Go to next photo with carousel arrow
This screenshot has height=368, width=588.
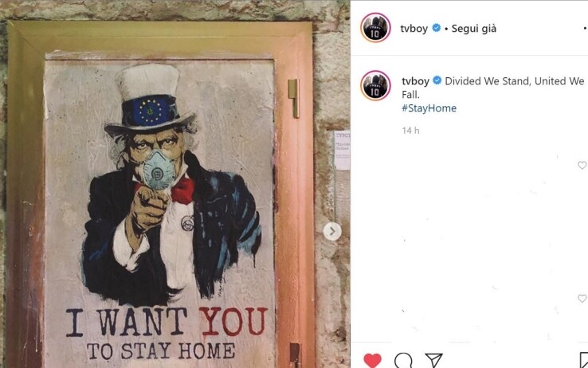[332, 232]
